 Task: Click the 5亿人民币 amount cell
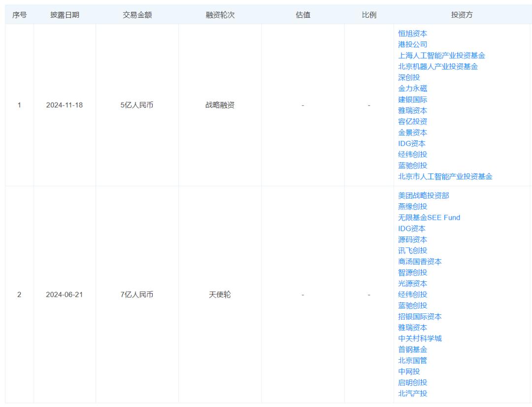point(137,105)
